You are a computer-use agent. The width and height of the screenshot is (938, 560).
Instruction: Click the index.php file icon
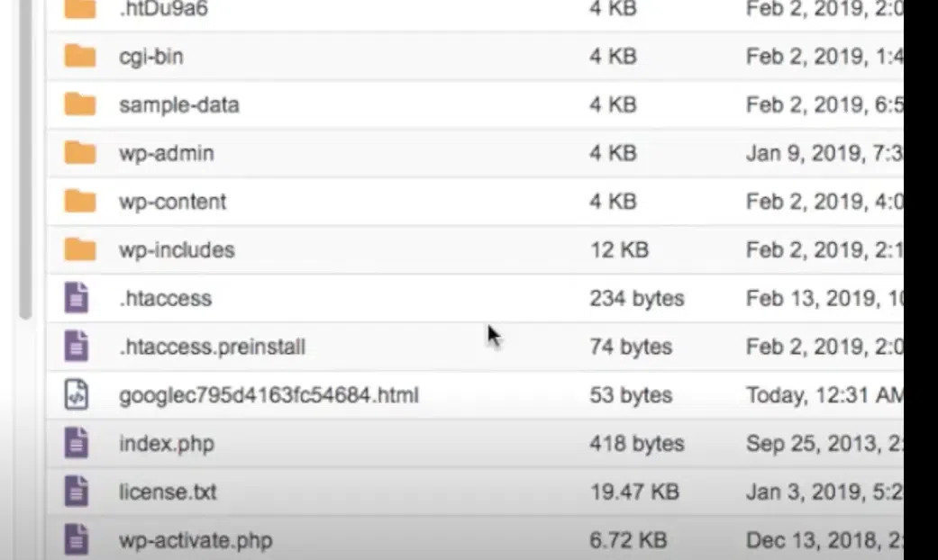77,443
